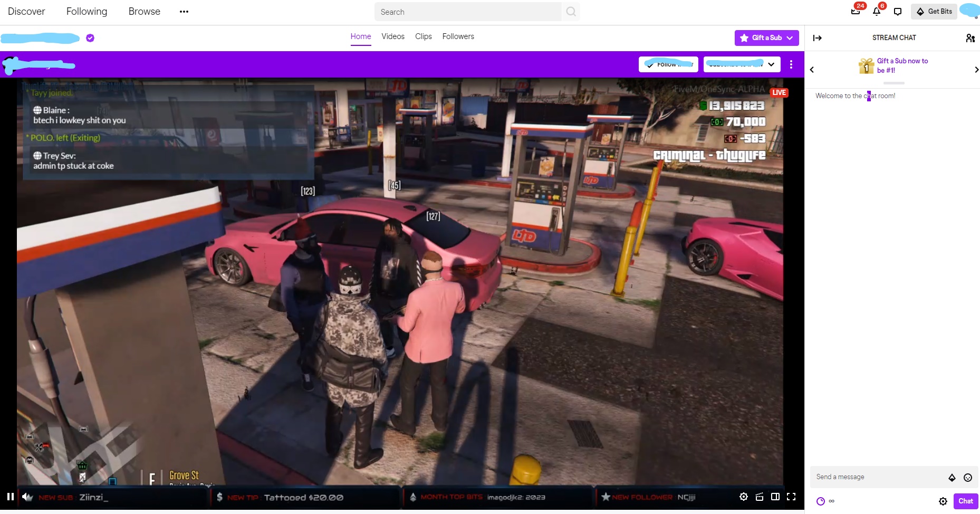Image resolution: width=980 pixels, height=514 pixels.
Task: Switch to the Videos tab
Action: (393, 36)
